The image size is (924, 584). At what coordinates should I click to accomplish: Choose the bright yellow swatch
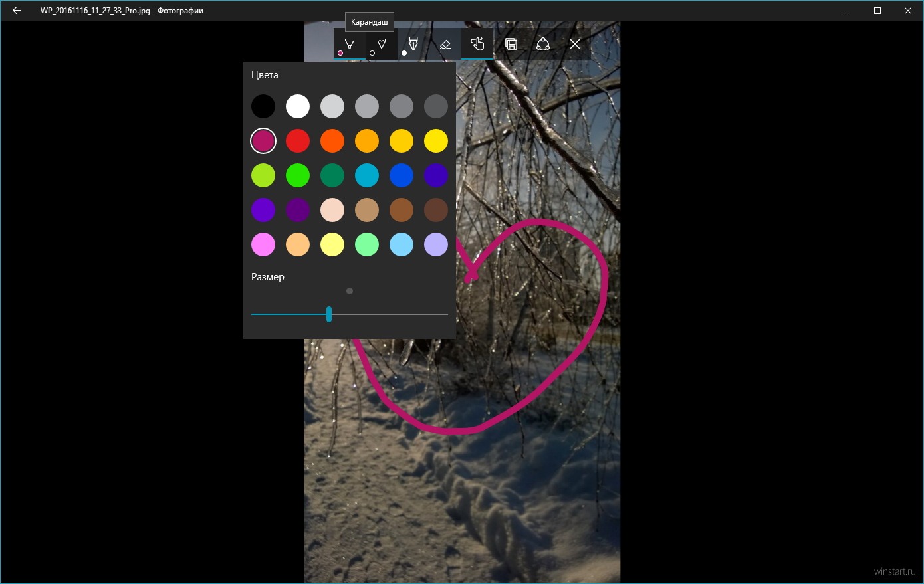click(x=436, y=141)
